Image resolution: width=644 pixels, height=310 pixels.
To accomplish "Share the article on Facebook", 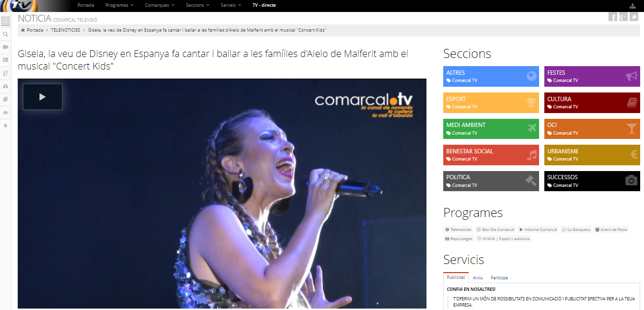I will click(x=612, y=17).
